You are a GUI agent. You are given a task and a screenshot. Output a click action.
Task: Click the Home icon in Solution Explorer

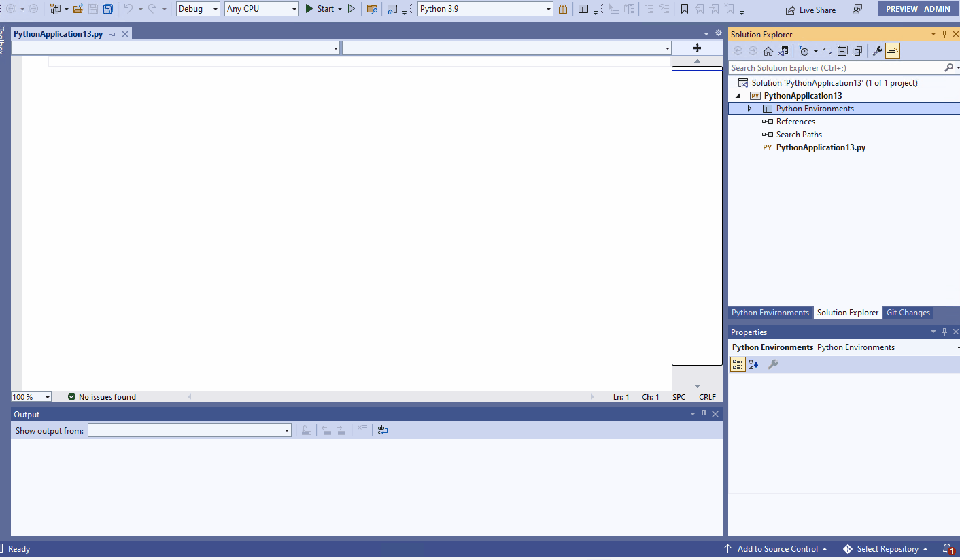(768, 50)
